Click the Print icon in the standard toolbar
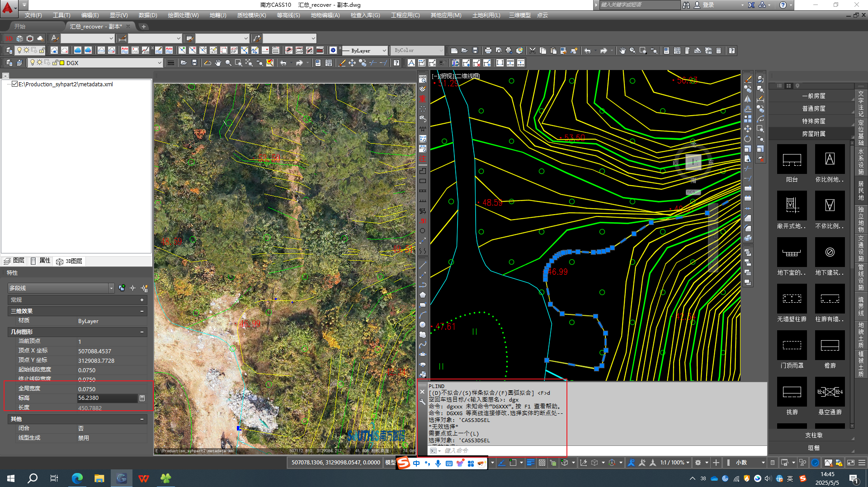868x487 pixels. click(x=488, y=51)
